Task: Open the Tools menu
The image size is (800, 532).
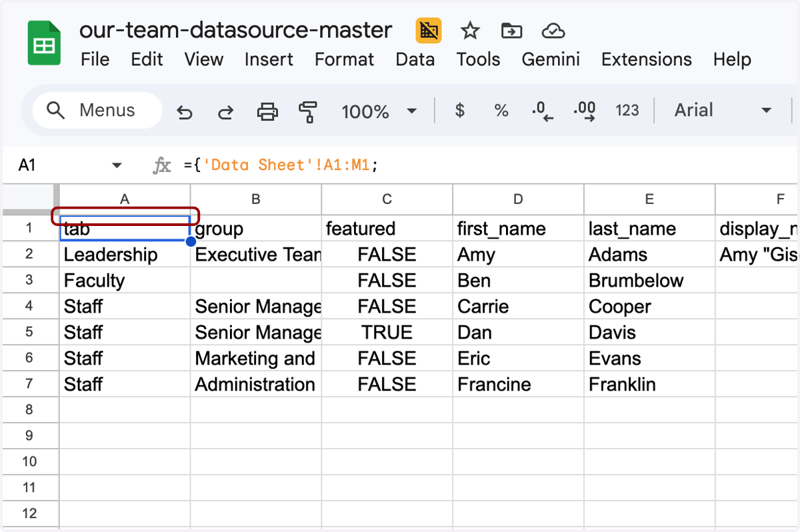Action: coord(478,59)
